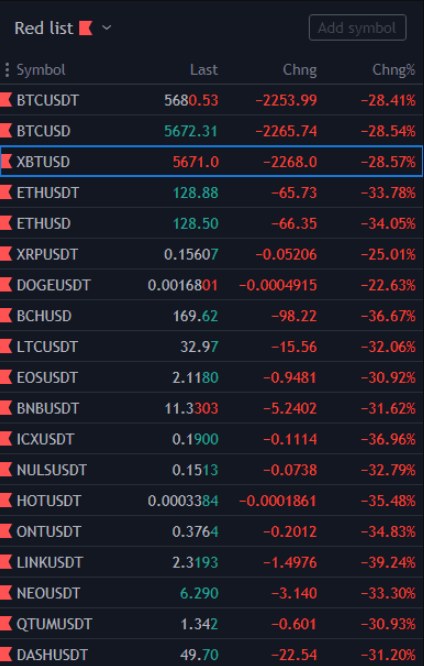
Task: Select the BTCUSD symbol
Action: tap(43, 131)
